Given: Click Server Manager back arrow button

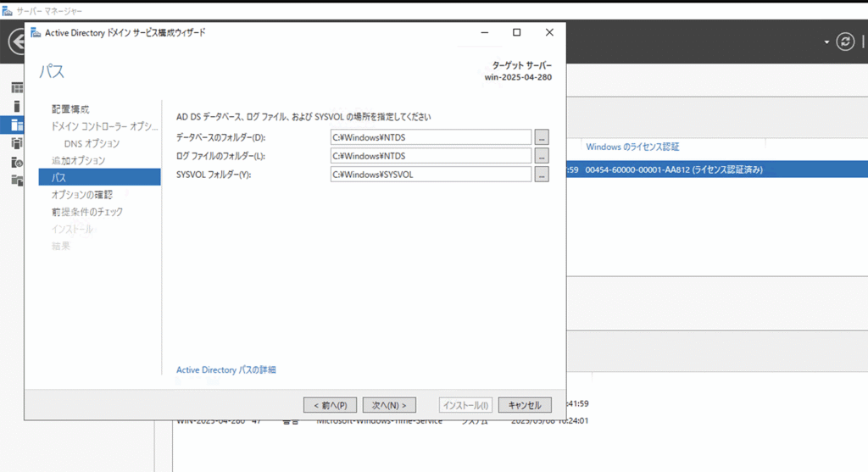Looking at the screenshot, I should click(17, 42).
